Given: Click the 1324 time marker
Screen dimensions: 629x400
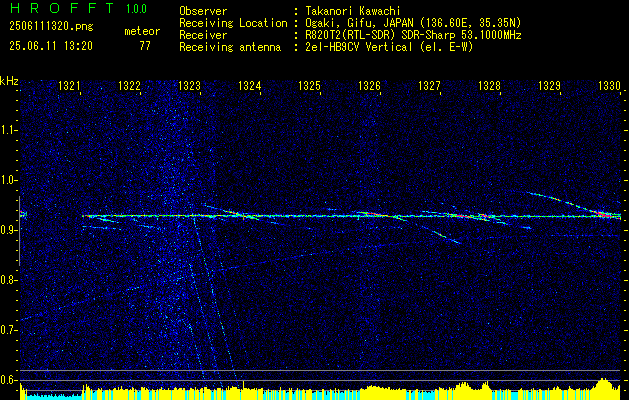Looking at the screenshot, I should click(249, 85).
